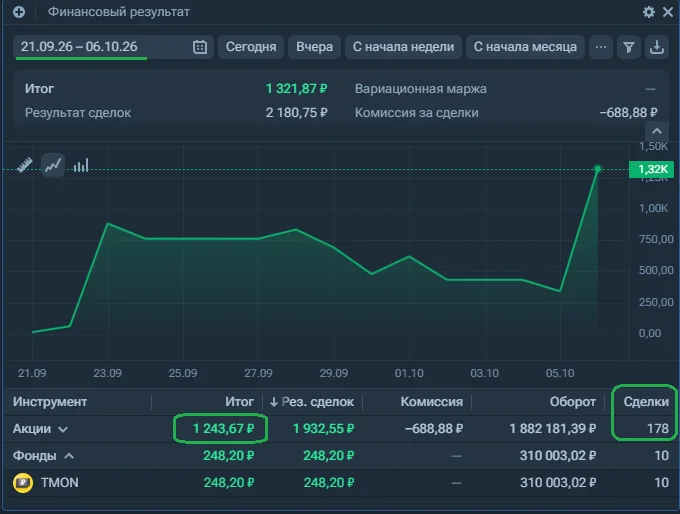This screenshot has height=514, width=680.
Task: Select the ruler measurement tool
Action: pyautogui.click(x=25, y=165)
